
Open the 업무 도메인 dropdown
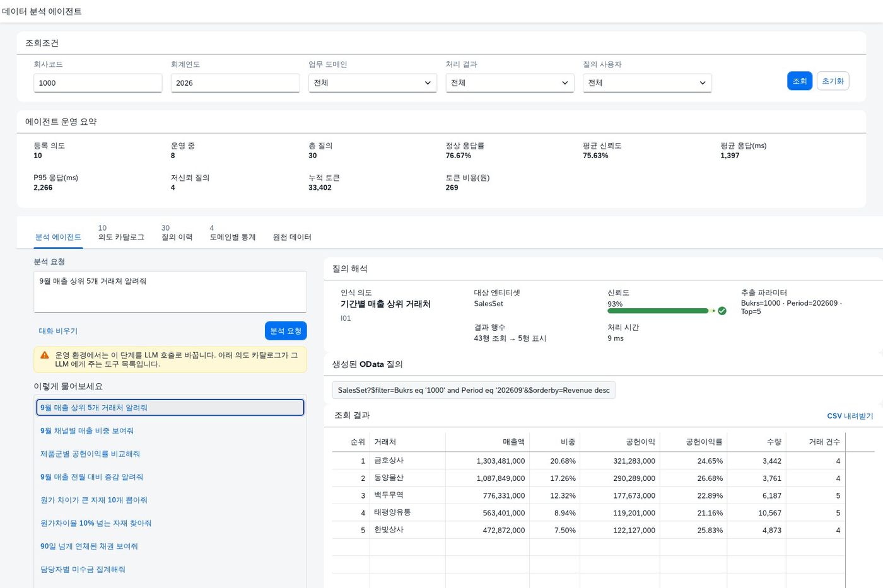372,83
